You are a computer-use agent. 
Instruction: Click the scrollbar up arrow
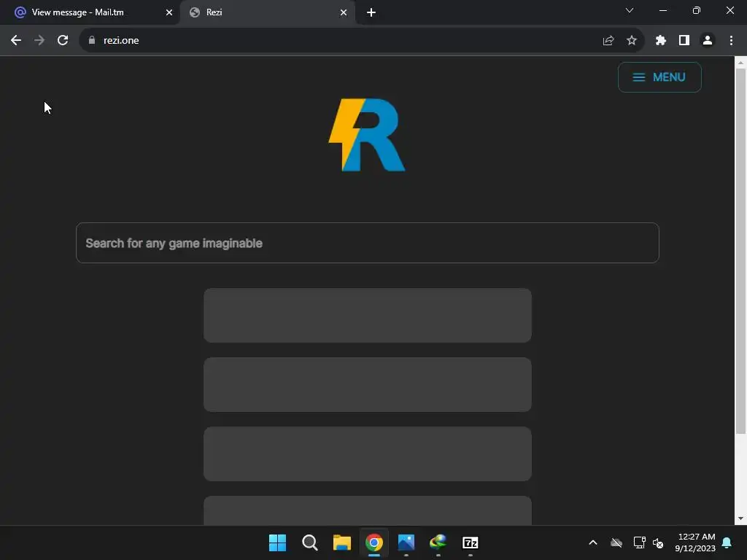click(740, 63)
